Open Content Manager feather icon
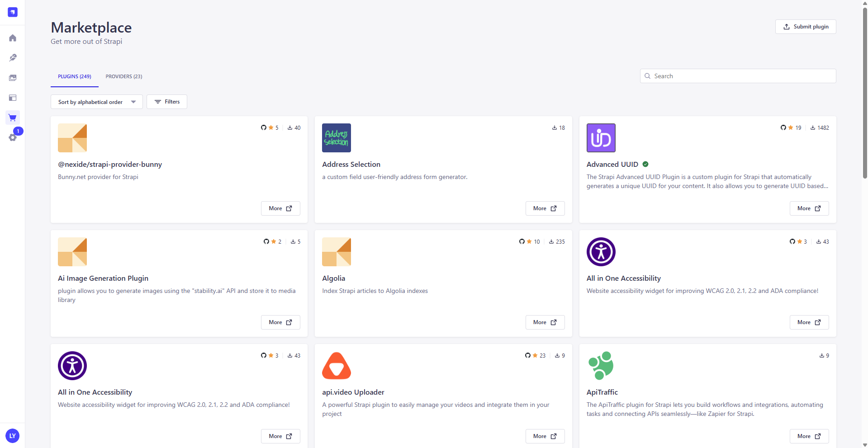 tap(13, 58)
